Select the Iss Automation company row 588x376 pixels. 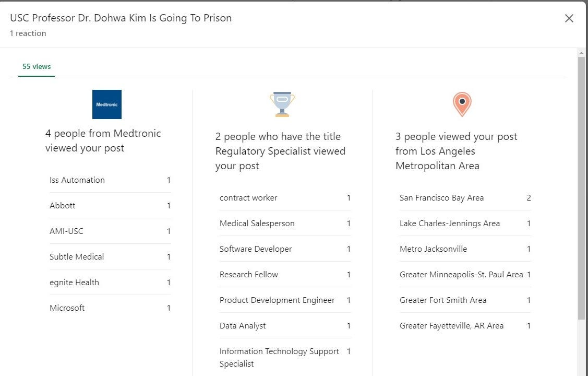click(x=110, y=180)
